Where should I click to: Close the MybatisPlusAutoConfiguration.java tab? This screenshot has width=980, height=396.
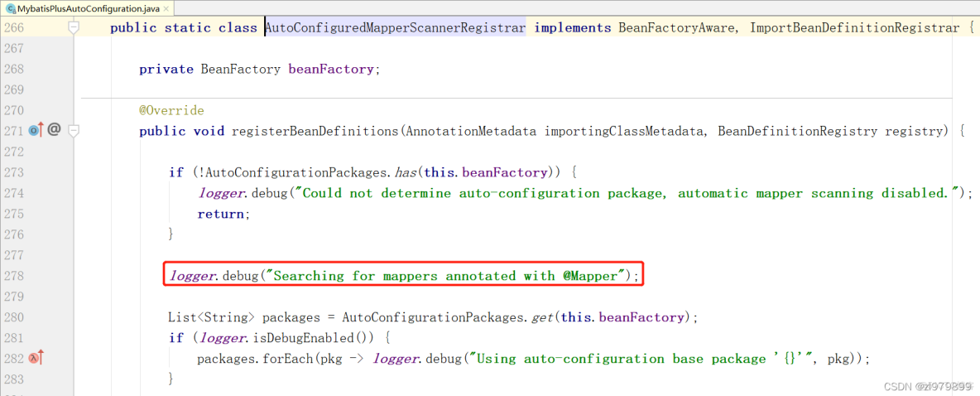click(166, 9)
